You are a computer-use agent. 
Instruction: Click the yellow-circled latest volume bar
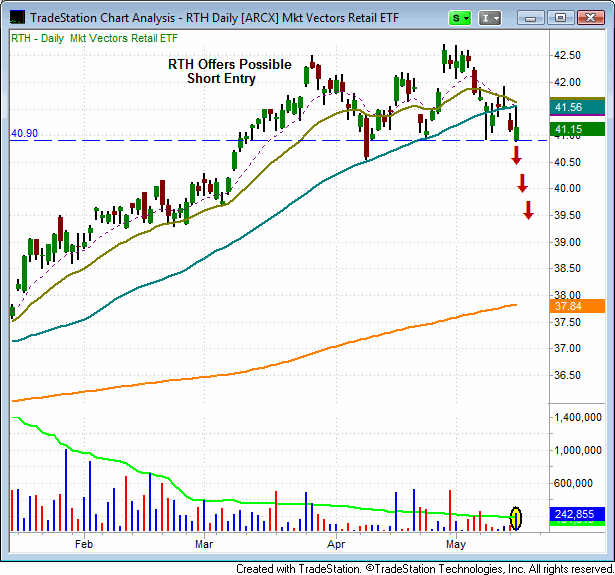click(516, 519)
